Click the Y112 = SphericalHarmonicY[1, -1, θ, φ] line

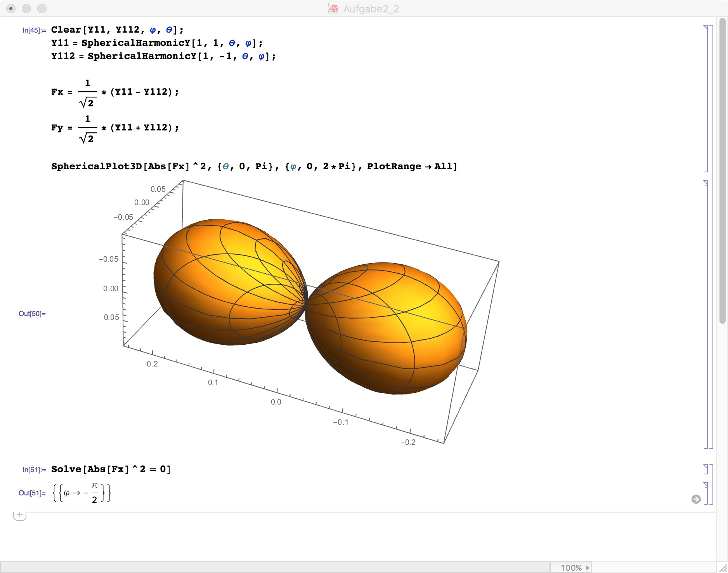point(163,56)
